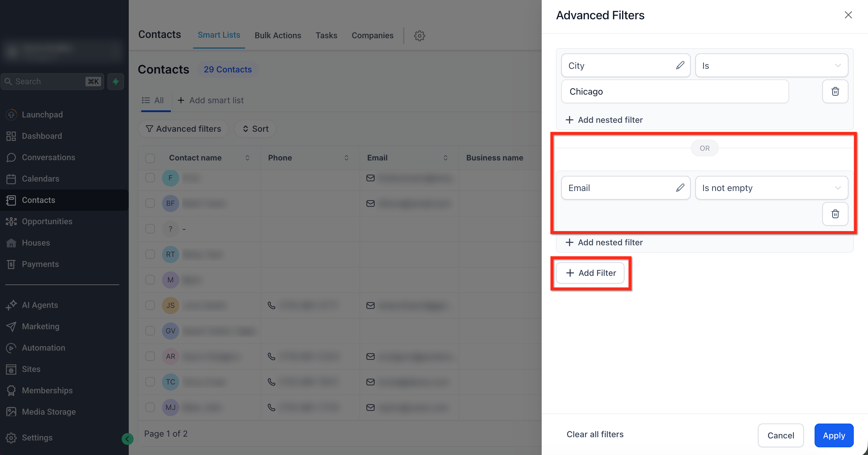
Task: Open the Companies tab
Action: (372, 35)
